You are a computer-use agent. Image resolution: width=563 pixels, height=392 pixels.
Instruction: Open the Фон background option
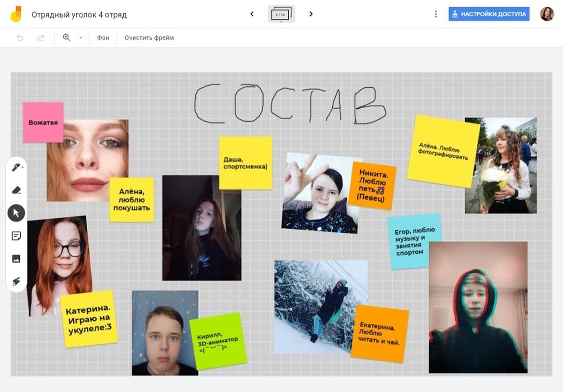point(103,38)
